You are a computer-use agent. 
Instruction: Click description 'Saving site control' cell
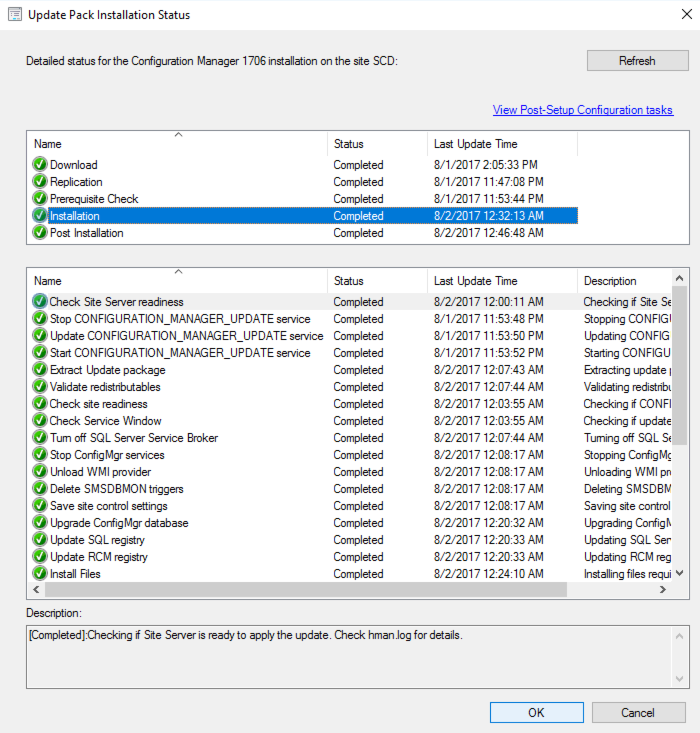[x=627, y=506]
